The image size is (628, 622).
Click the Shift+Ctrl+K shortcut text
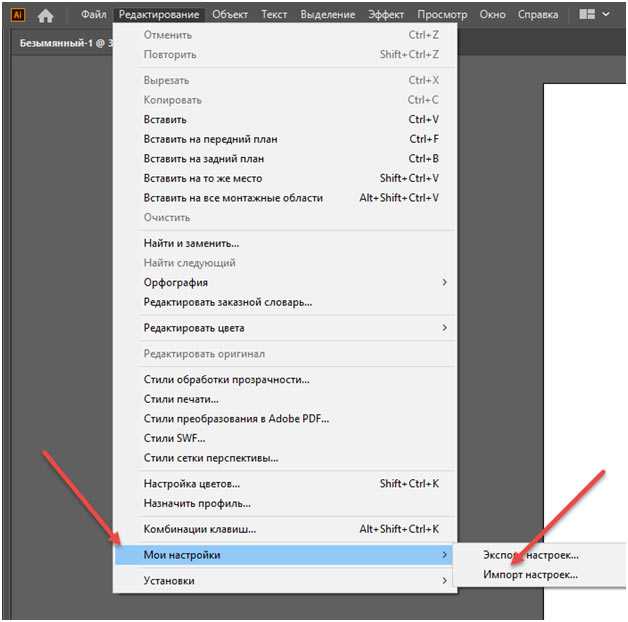tap(409, 484)
